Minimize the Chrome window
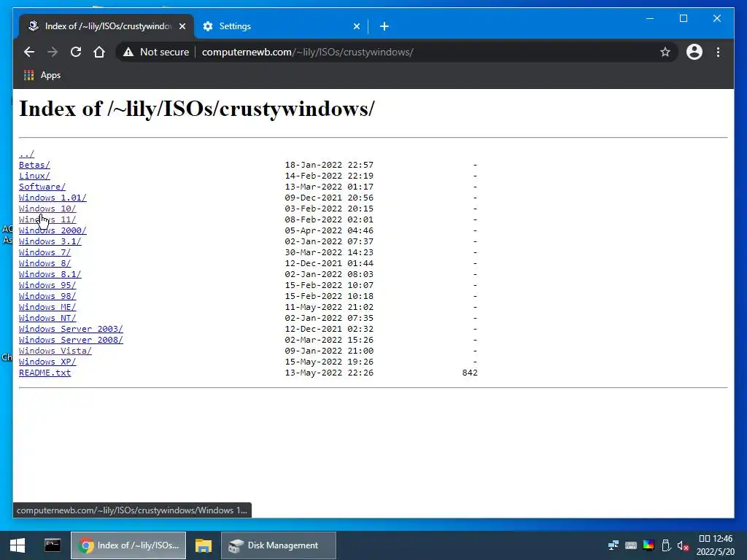Screen dimensions: 747x560 pos(650,18)
